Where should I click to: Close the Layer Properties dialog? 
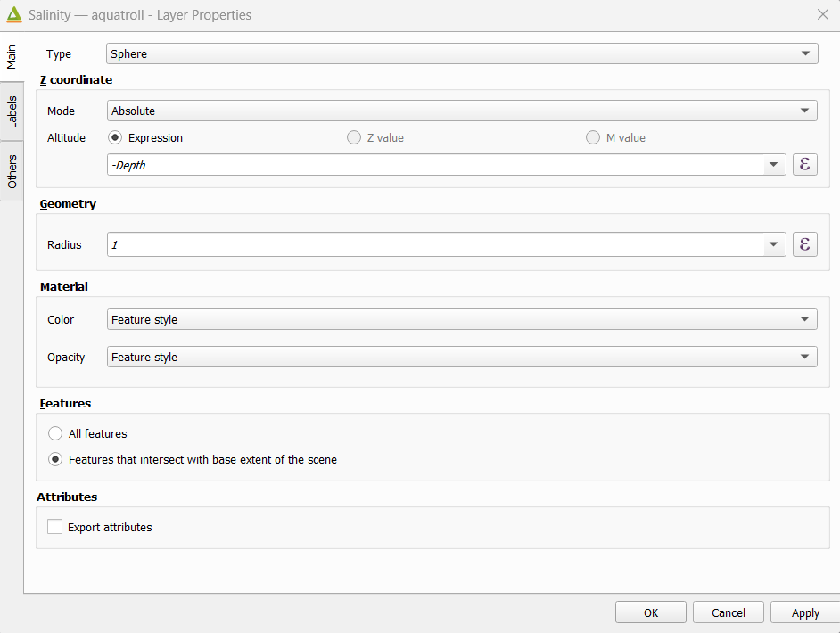823,14
